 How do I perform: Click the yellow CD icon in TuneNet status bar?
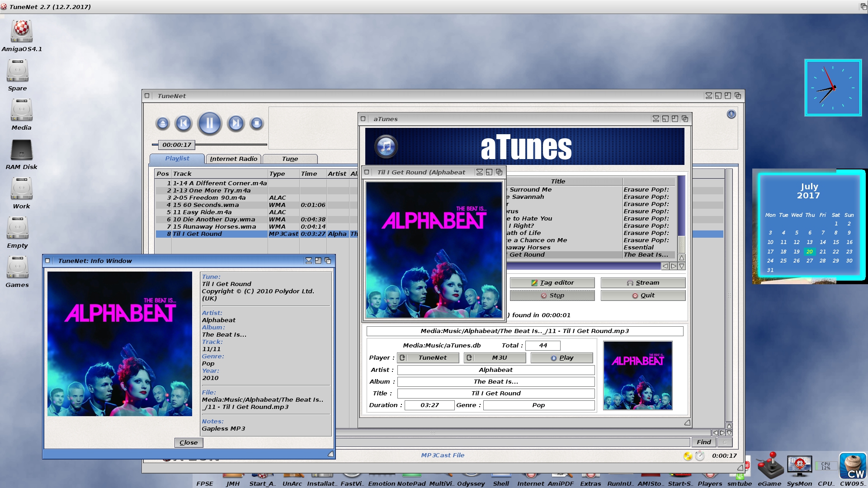point(688,456)
